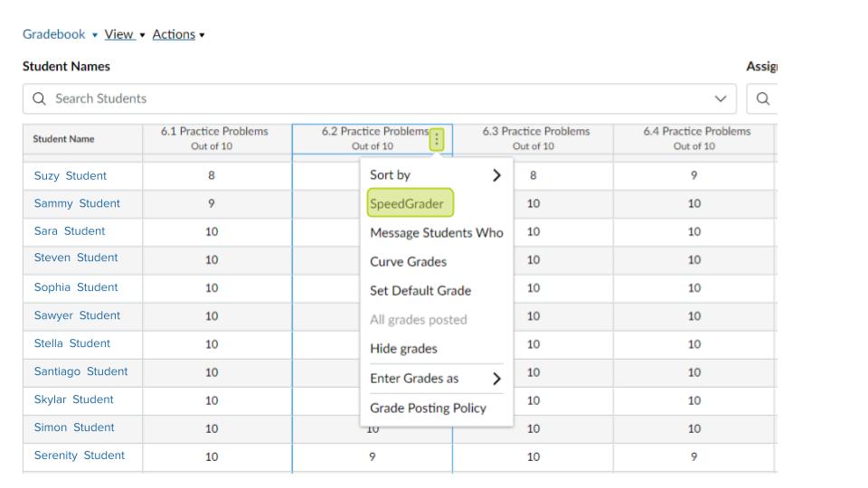Click the assignment search magnifier icon at right
The width and height of the screenshot is (868, 488).
(762, 99)
